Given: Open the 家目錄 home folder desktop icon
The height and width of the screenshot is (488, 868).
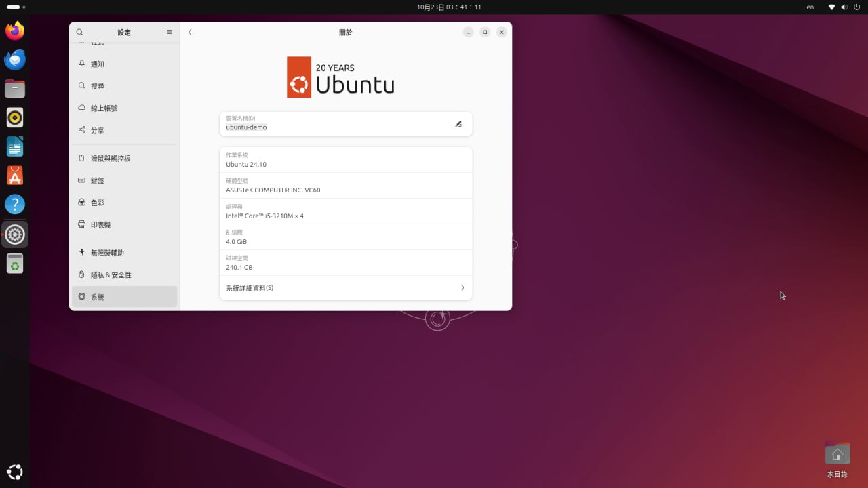Looking at the screenshot, I should (x=837, y=455).
